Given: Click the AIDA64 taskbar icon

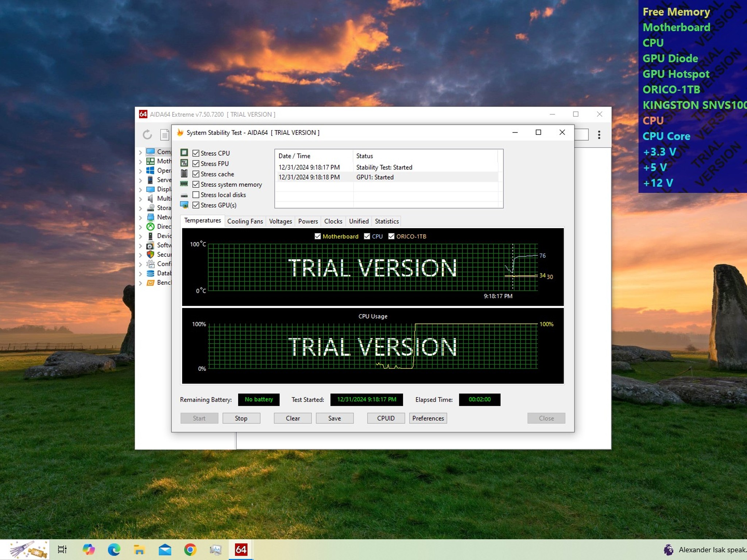Looking at the screenshot, I should [x=241, y=549].
